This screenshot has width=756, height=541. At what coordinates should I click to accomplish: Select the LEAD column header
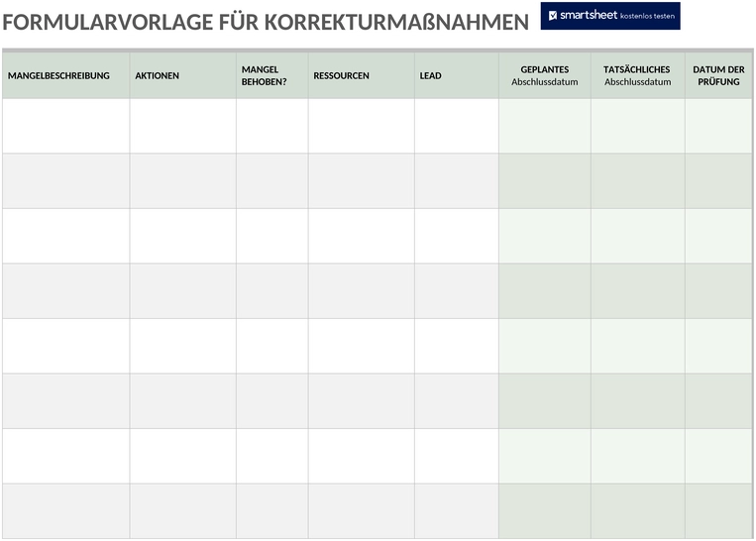(x=457, y=75)
